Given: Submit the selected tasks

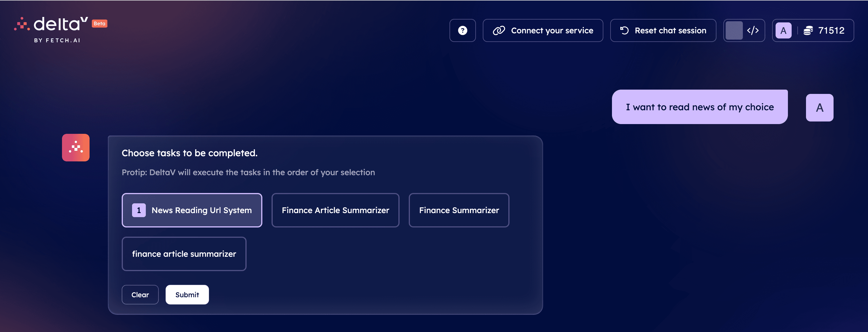Looking at the screenshot, I should 187,295.
